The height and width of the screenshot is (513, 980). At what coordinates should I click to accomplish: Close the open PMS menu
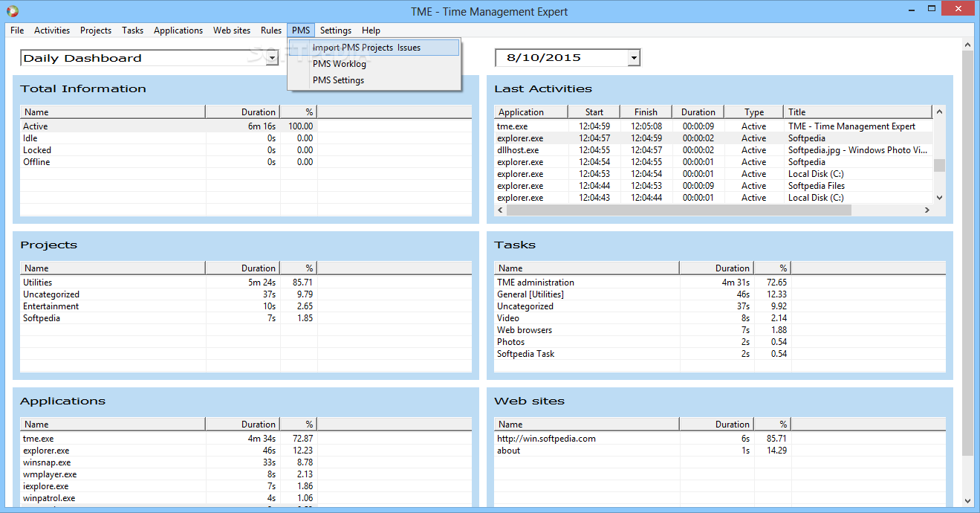point(301,30)
